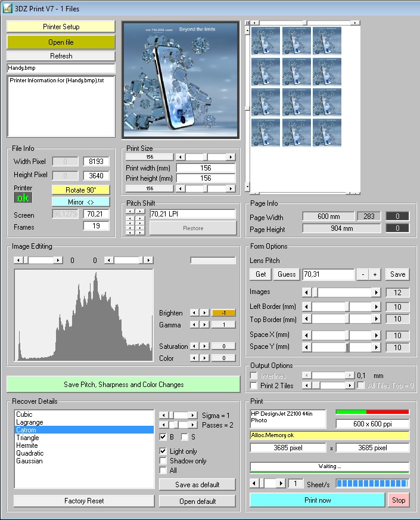420x520 pixels.
Task: Click the Images slider right arrow
Action: click(x=376, y=292)
